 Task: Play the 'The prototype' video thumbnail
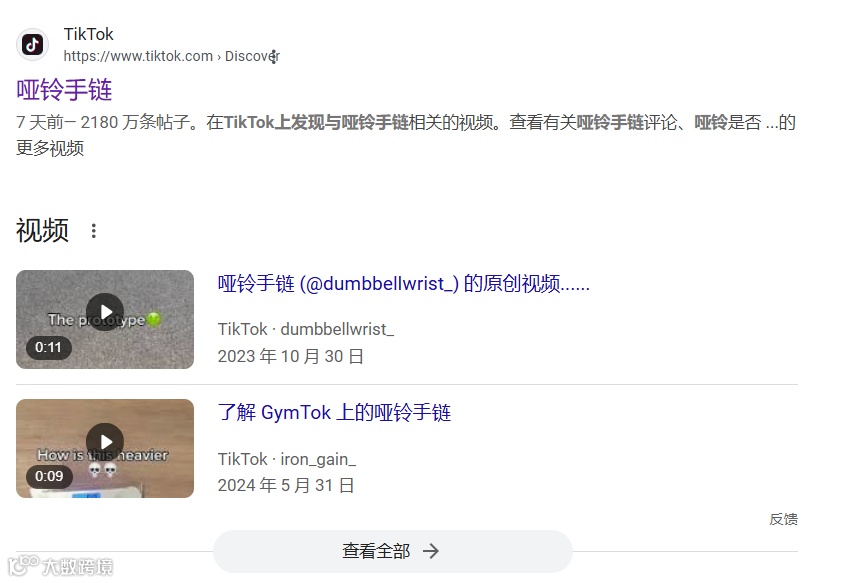(x=105, y=319)
